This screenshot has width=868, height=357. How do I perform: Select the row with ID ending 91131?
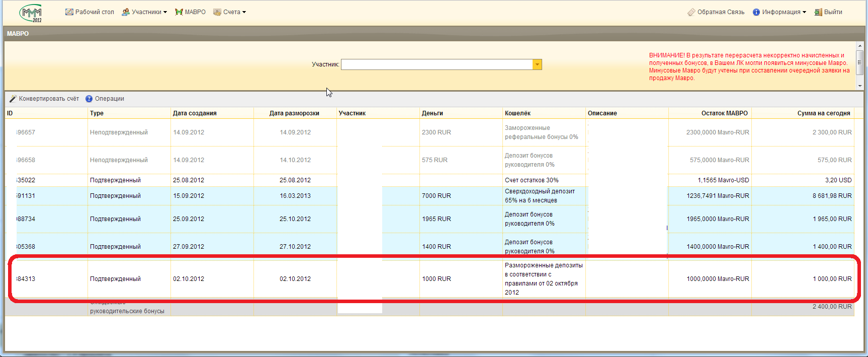pos(429,196)
